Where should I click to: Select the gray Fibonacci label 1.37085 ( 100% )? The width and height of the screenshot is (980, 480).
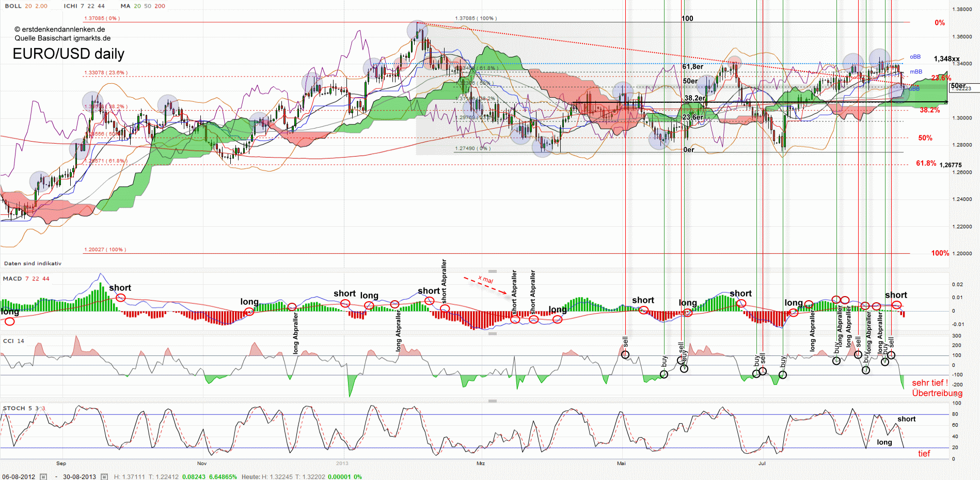[x=476, y=19]
